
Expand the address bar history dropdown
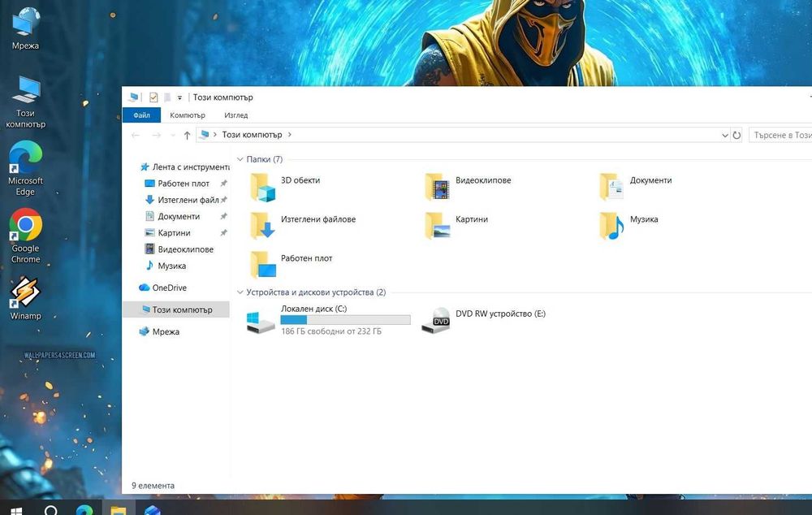coord(725,135)
